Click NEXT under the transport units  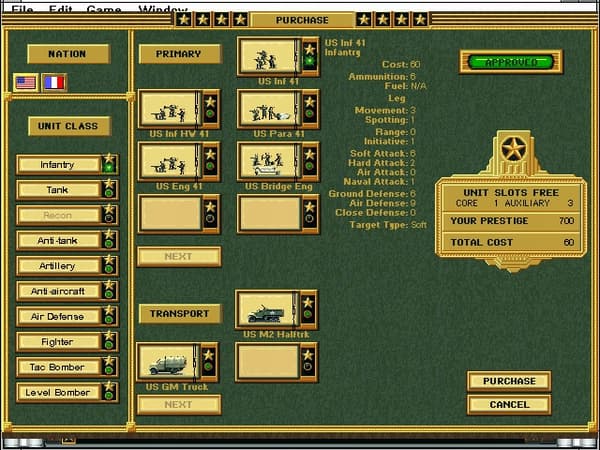pos(179,404)
